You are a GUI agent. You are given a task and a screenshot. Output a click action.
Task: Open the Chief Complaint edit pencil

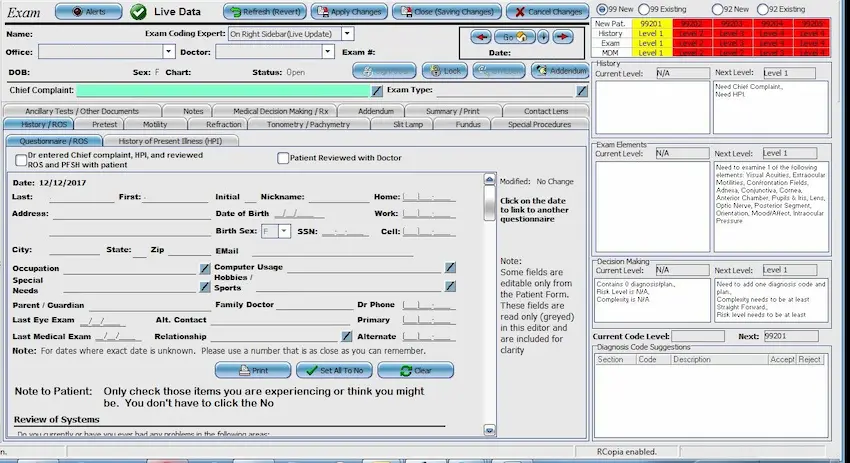click(377, 91)
